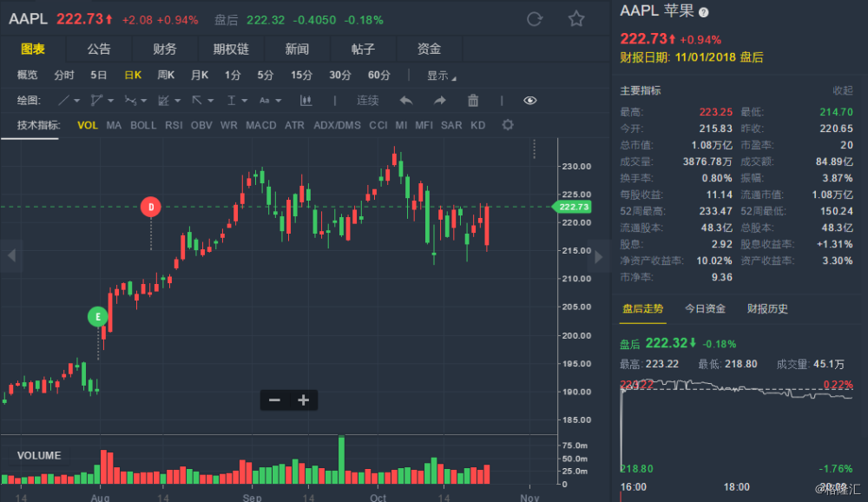Viewport: 868px width, 502px height.
Task: Click the redo arrow in drawing toolbar
Action: pos(439,101)
